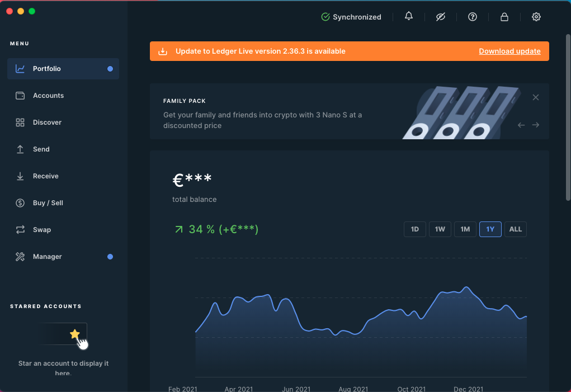Click the Synchronized status indicator
The height and width of the screenshot is (392, 571).
351,17
